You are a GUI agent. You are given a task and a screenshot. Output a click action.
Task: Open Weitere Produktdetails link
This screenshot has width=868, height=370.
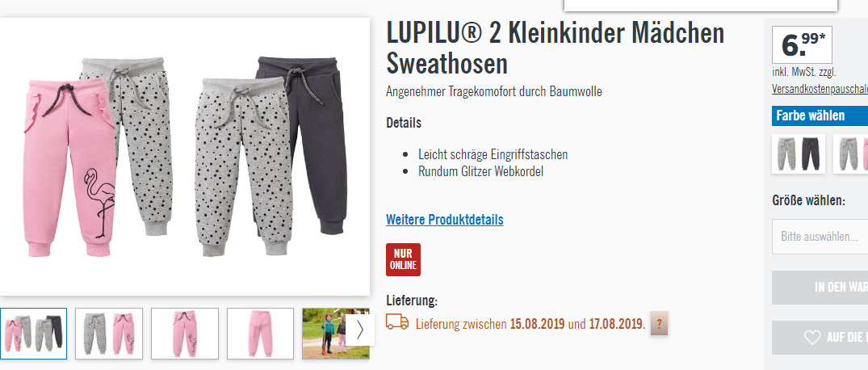[445, 220]
